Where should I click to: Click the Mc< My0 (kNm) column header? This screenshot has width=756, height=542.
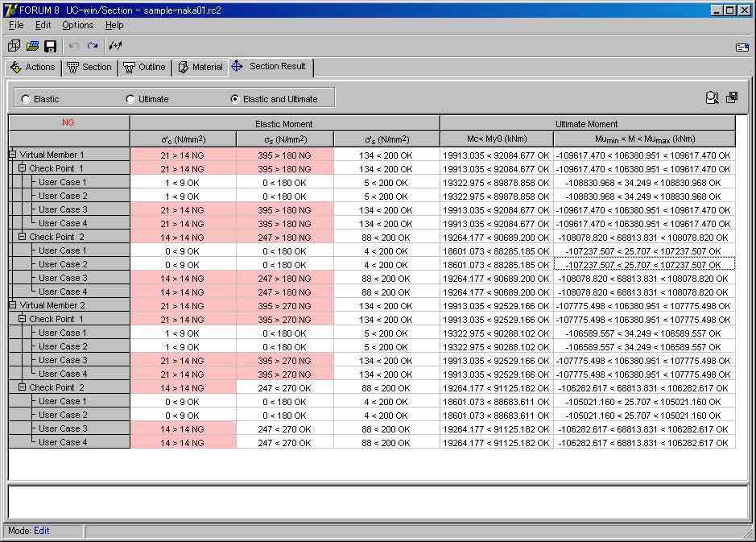pos(497,139)
